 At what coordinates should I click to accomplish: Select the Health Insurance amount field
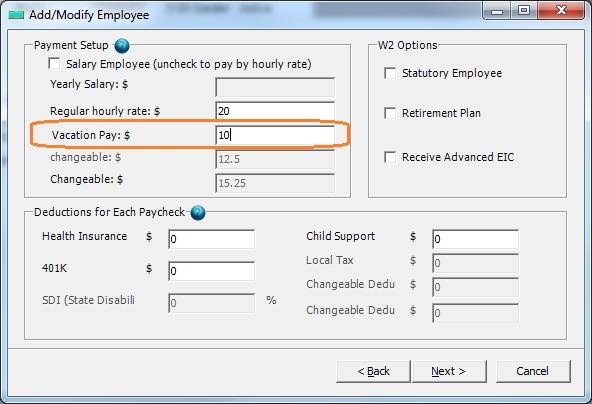pyautogui.click(x=211, y=239)
